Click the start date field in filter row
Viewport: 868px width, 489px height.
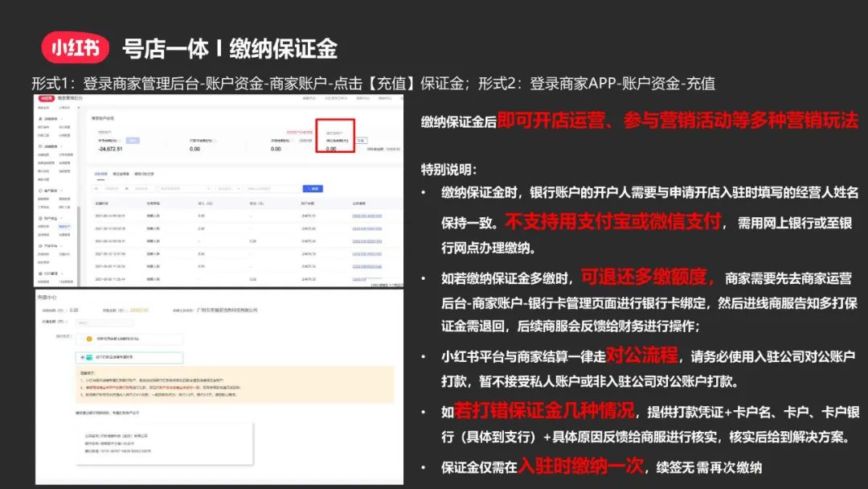pyautogui.click(x=111, y=189)
